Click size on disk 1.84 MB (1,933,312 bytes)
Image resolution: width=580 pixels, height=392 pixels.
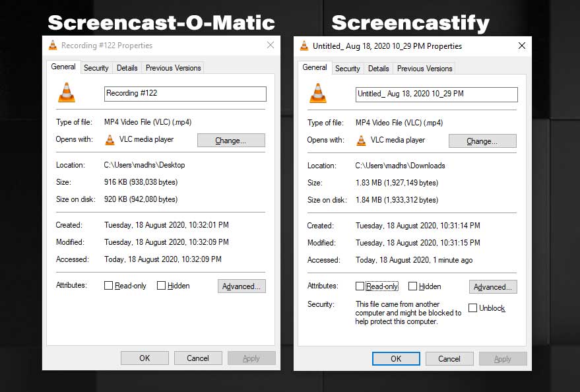397,200
